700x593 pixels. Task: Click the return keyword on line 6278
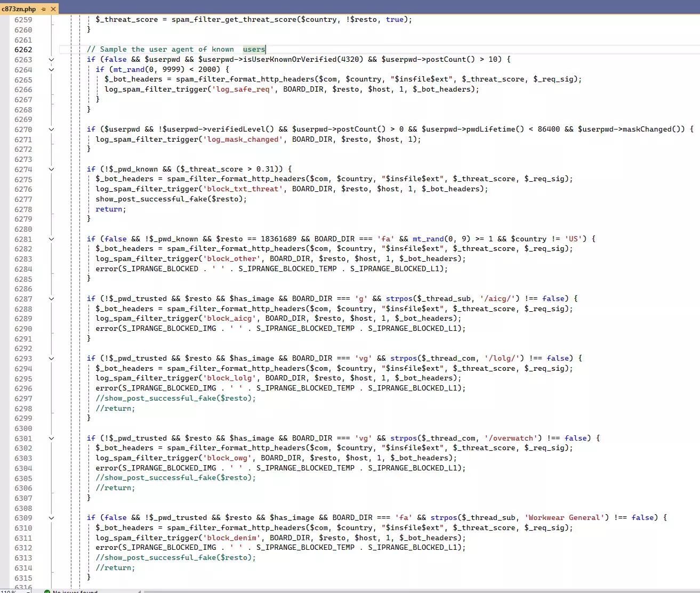[x=109, y=209]
